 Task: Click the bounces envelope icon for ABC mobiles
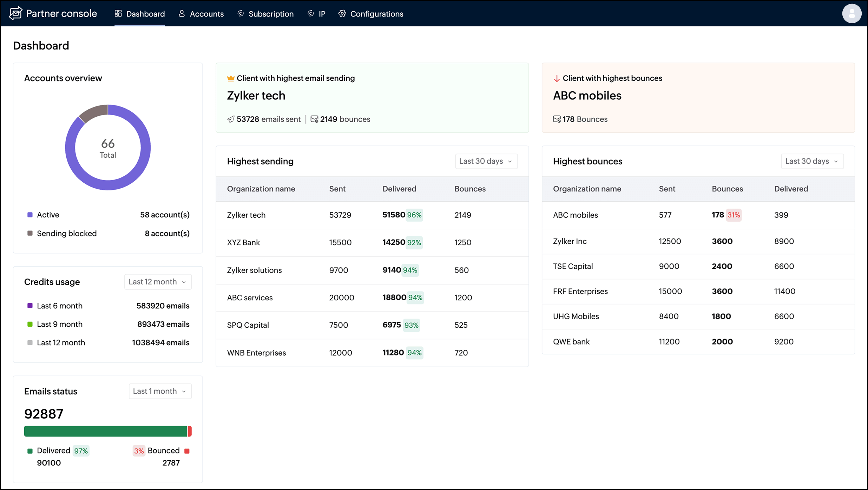pyautogui.click(x=557, y=119)
